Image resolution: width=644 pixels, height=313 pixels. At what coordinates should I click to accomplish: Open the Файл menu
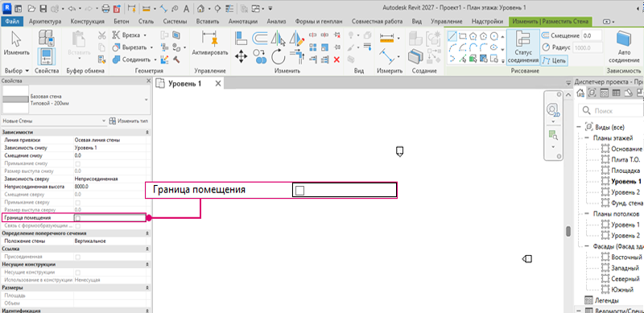point(12,22)
